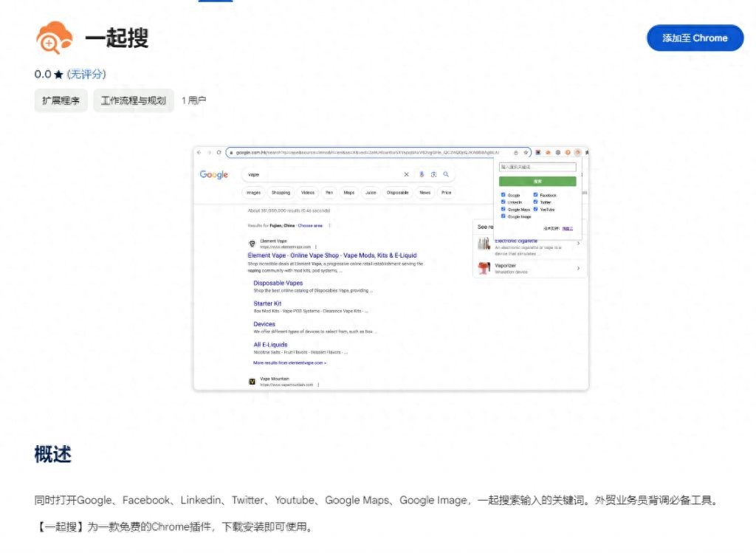Click the rating star icon

[59, 75]
